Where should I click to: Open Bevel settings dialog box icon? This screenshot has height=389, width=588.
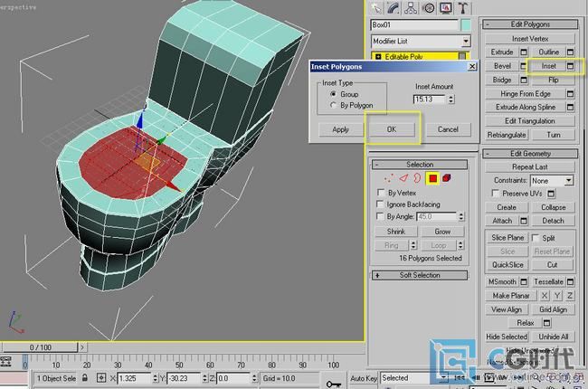[x=524, y=66]
